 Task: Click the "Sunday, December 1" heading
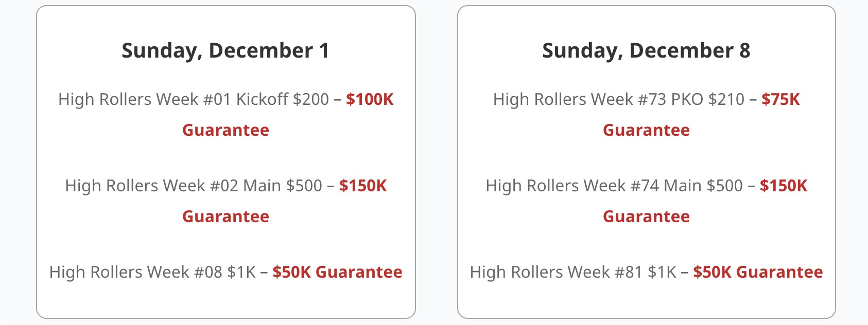225,50
